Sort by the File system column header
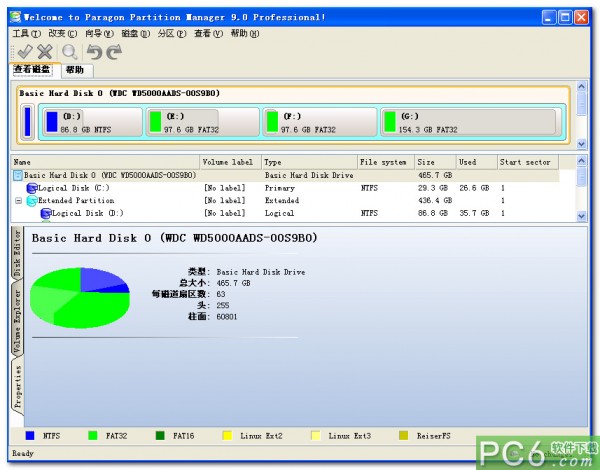Image resolution: width=600 pixels, height=470 pixels. (386, 162)
